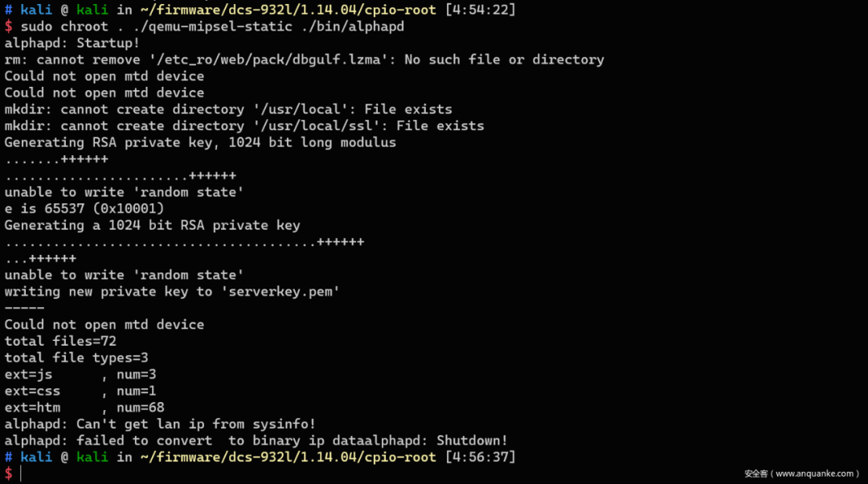Click the 'ext=css' count line
This screenshot has height=484, width=868.
click(80, 391)
